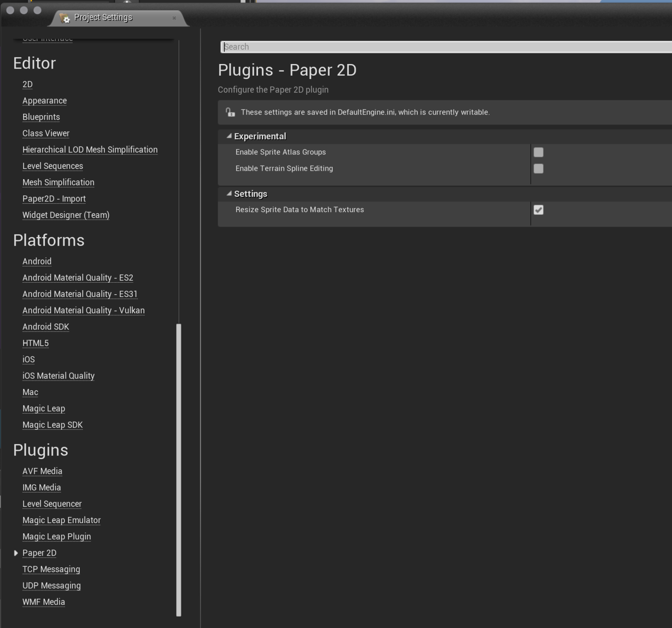Screen dimensions: 672x628
Task: Open Magic Leap platform settings
Action: coord(44,408)
